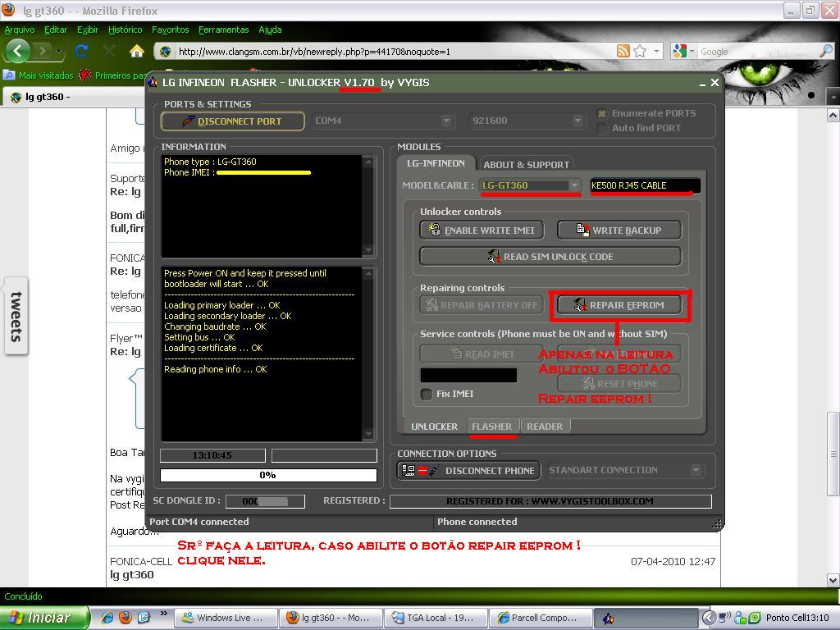Click the RSS feed icon in address bar
This screenshot has width=840, height=630.
point(623,51)
